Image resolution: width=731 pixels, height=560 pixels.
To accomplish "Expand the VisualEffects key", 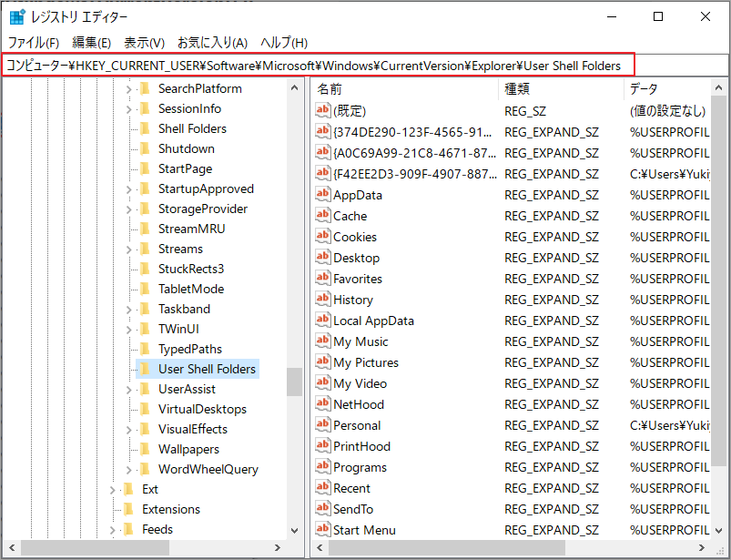I will 128,430.
